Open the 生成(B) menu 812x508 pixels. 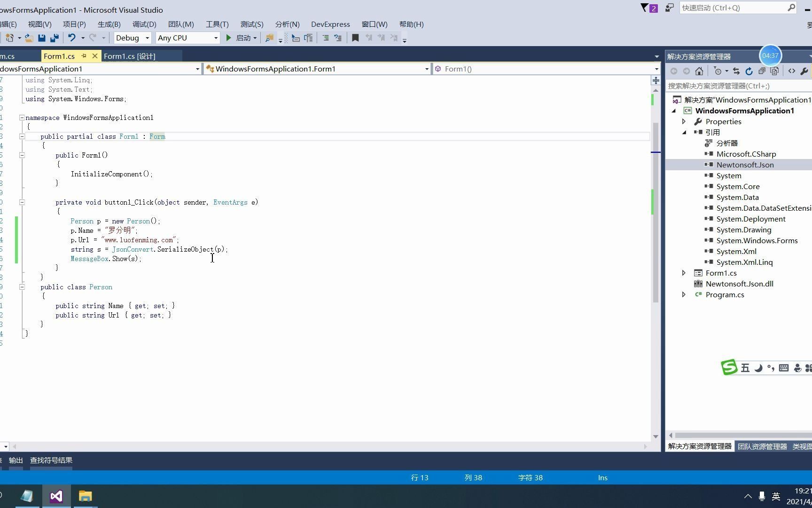coord(109,24)
